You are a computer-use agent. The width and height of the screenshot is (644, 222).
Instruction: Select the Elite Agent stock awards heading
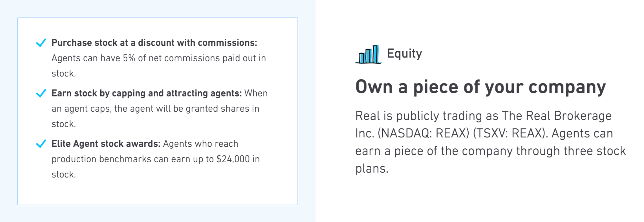pos(106,144)
